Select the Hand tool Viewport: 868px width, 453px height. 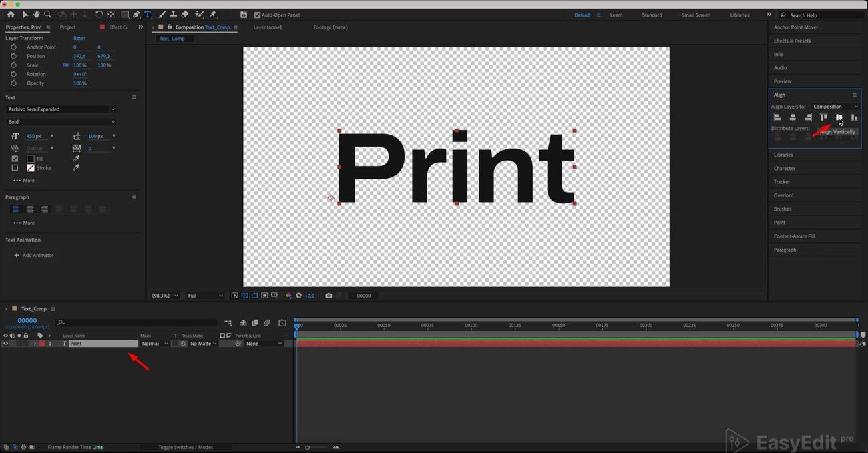36,15
